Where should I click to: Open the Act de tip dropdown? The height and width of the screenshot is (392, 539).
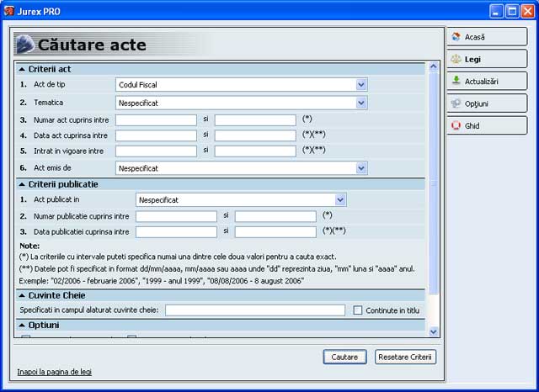(x=242, y=85)
